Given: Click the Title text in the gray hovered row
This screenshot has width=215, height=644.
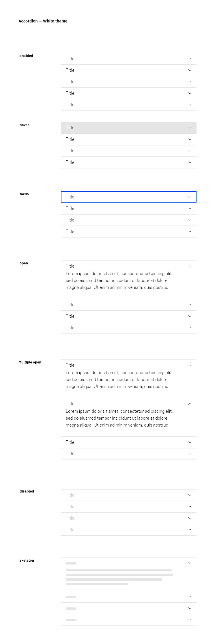Looking at the screenshot, I should tap(70, 128).
